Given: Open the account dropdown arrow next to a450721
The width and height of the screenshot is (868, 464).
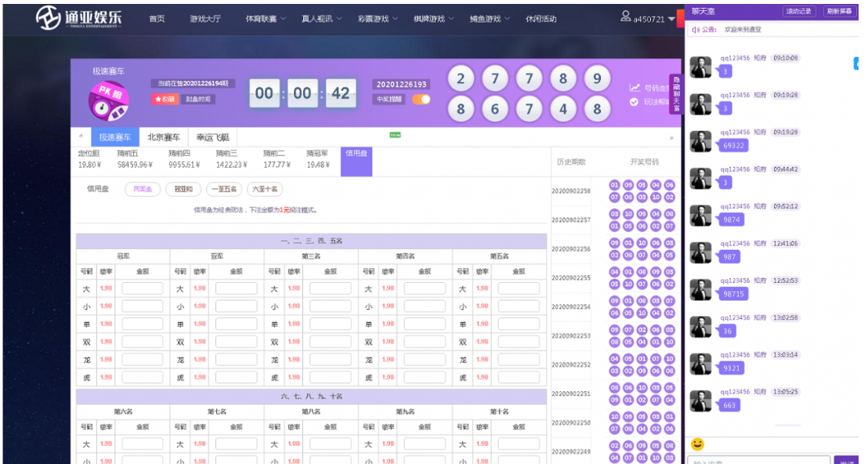Looking at the screenshot, I should (671, 19).
